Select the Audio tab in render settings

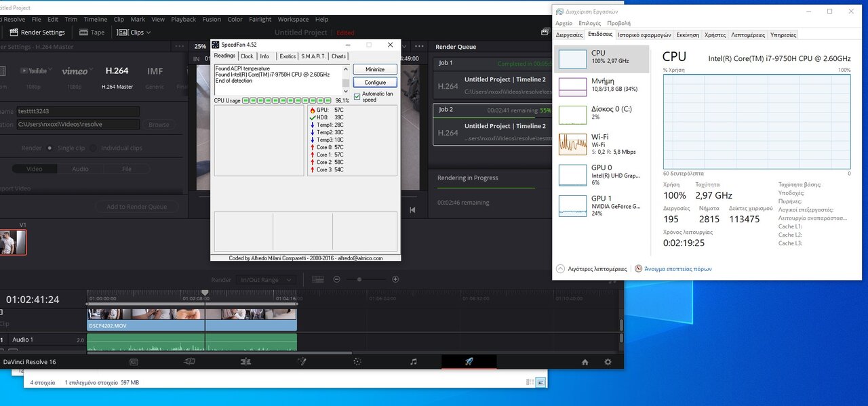click(80, 169)
